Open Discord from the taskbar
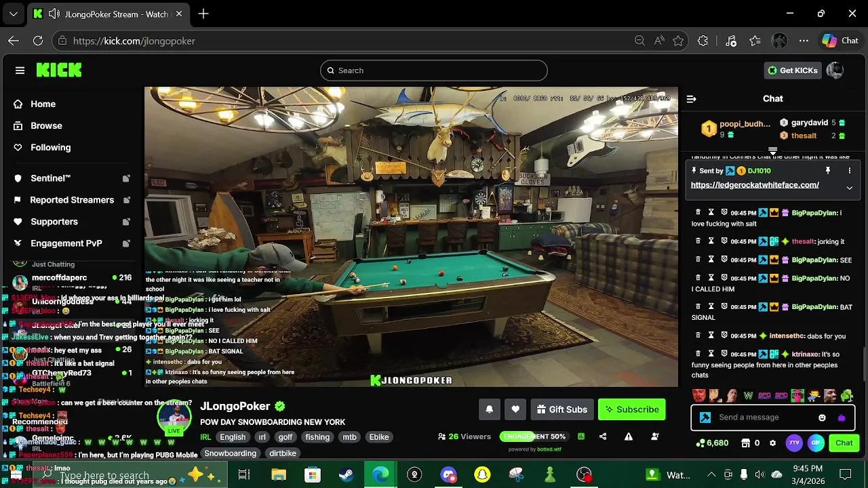 tap(448, 475)
